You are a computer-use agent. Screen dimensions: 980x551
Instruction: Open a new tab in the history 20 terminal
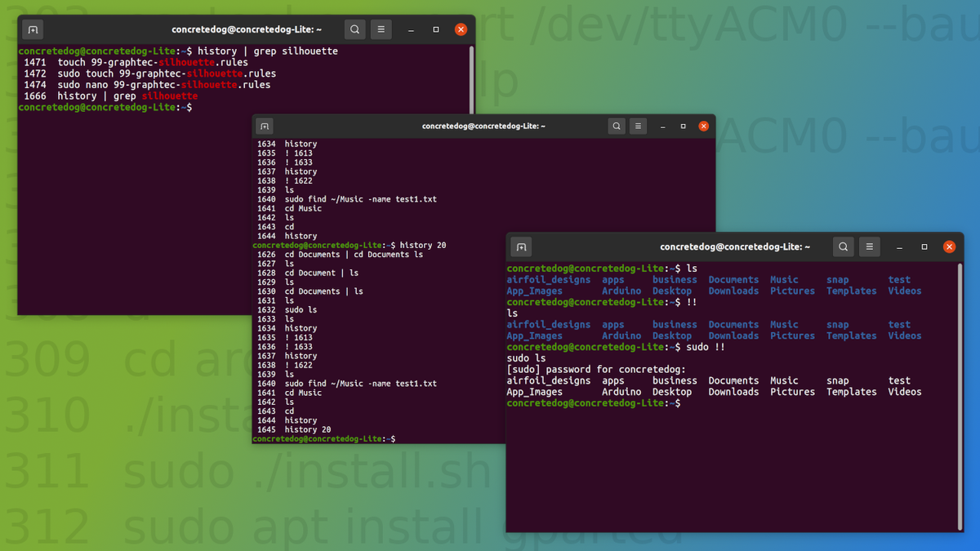264,127
